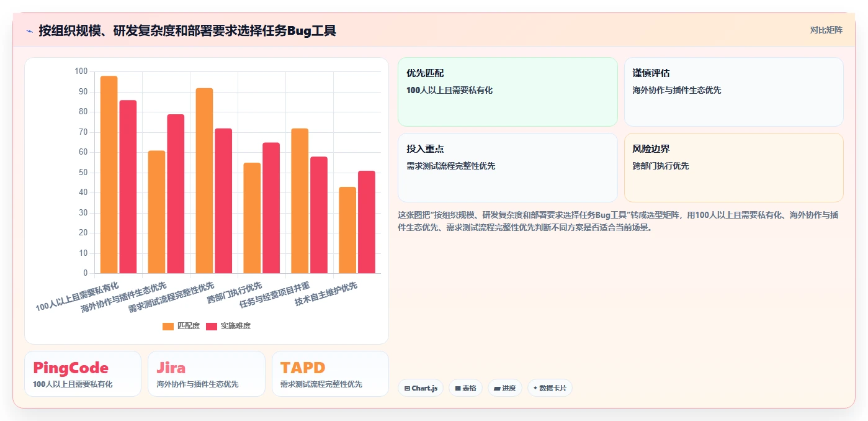Open the green 优先匹配 card
The image size is (868, 421).
point(508,92)
